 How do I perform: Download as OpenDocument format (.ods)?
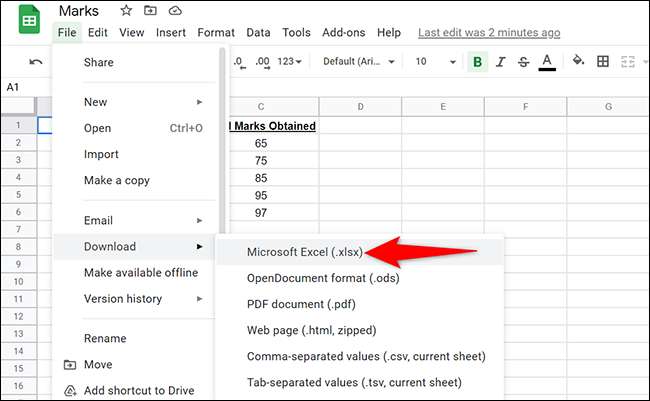coord(360,278)
